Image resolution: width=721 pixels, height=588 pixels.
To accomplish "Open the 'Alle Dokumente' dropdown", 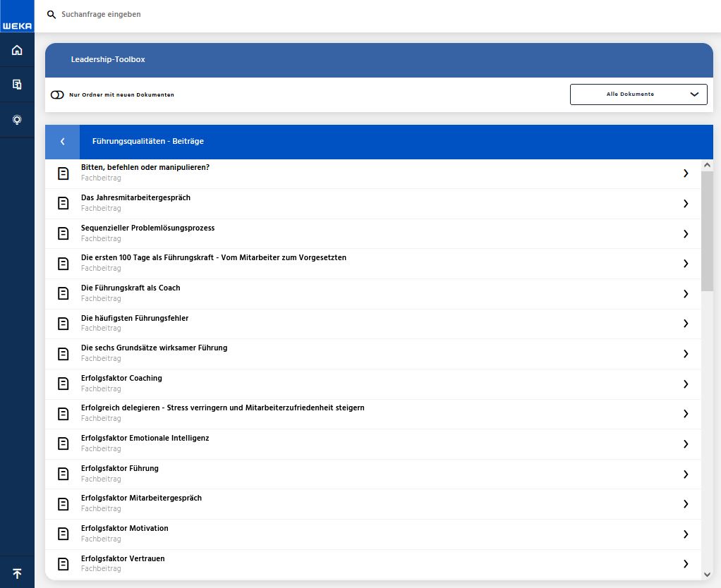I will point(638,94).
